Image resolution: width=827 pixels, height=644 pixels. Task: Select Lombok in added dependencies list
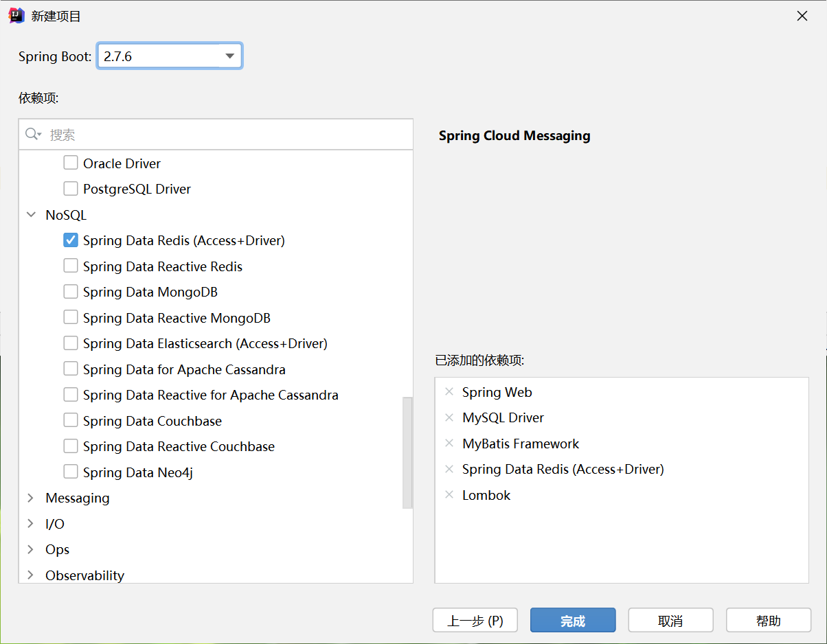[x=486, y=495]
